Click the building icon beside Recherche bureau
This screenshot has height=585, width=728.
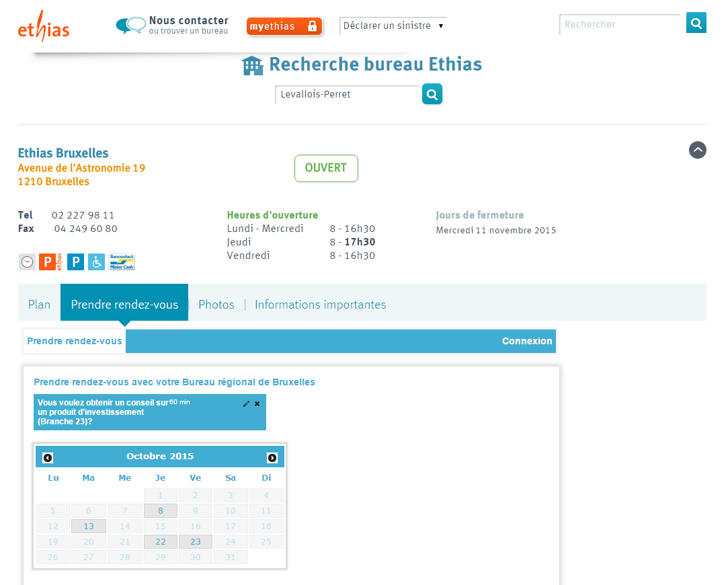253,65
